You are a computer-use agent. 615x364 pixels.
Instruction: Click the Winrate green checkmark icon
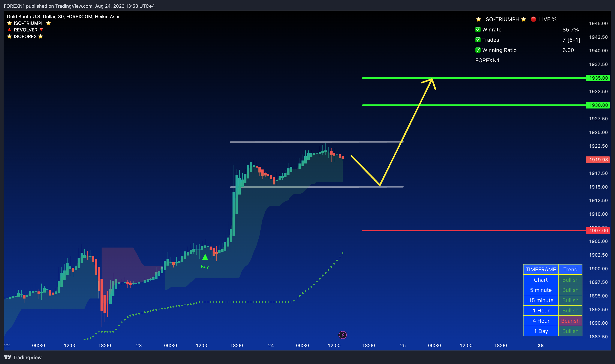(x=478, y=30)
